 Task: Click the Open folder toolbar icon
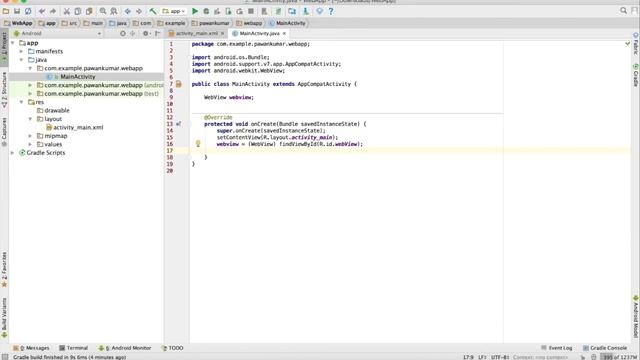[x=6, y=11]
